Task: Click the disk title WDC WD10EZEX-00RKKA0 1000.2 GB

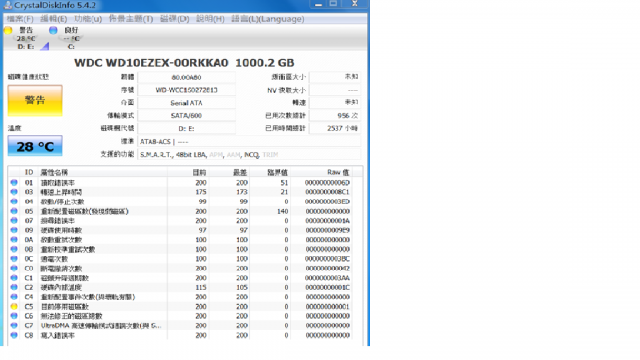Action: click(184, 63)
